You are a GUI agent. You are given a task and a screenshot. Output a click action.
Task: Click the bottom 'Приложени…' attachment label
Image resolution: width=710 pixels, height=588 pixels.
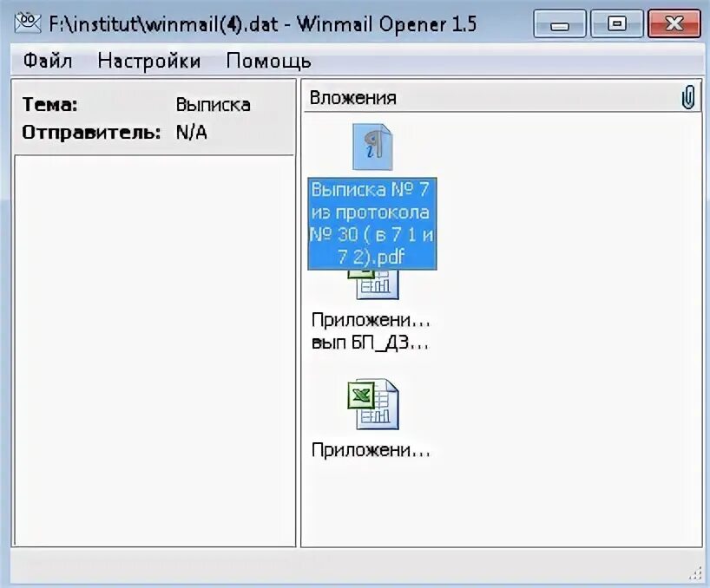(371, 450)
